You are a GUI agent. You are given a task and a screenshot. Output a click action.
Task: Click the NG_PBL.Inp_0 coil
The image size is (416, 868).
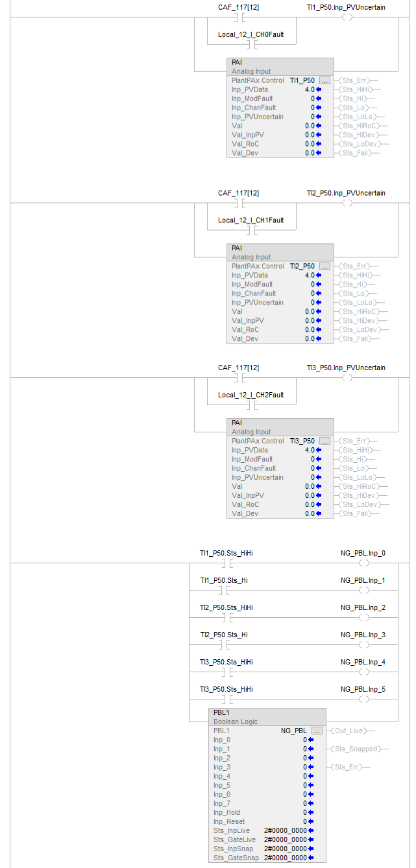[363, 563]
